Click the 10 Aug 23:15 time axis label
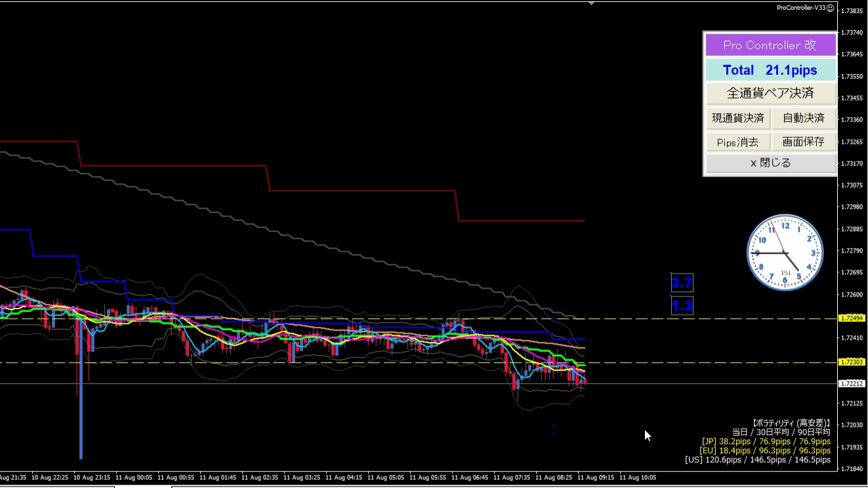The width and height of the screenshot is (868, 488). click(92, 478)
